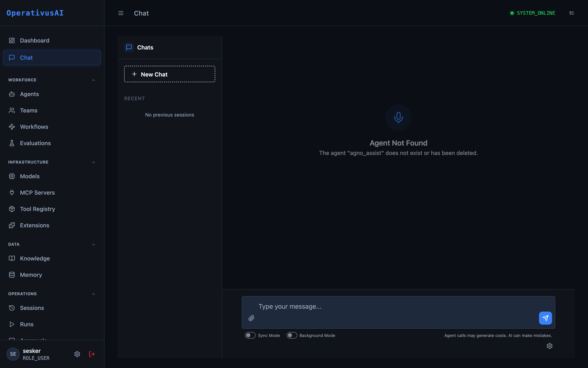
Task: Click the Workflows icon
Action: 12,127
